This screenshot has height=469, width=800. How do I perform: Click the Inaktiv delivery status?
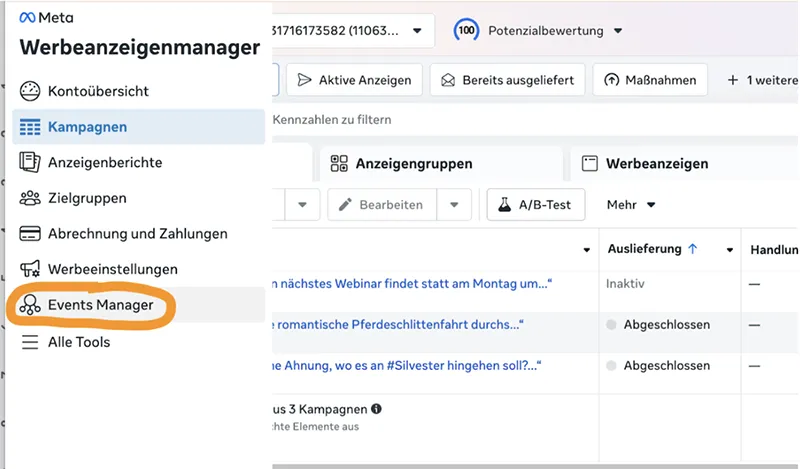625,284
